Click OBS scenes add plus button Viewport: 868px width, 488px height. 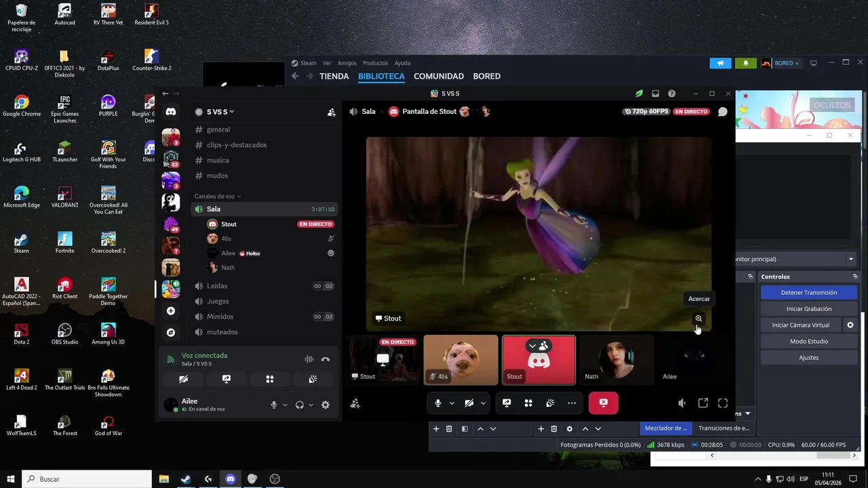tap(436, 429)
